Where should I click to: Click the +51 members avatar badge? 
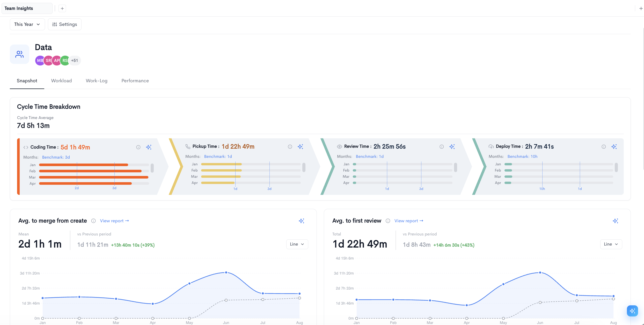point(75,61)
